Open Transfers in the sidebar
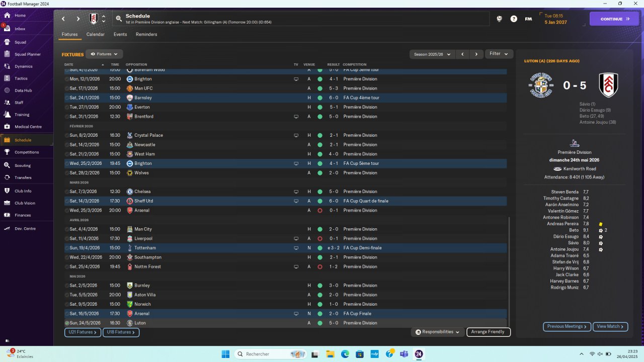 (23, 177)
